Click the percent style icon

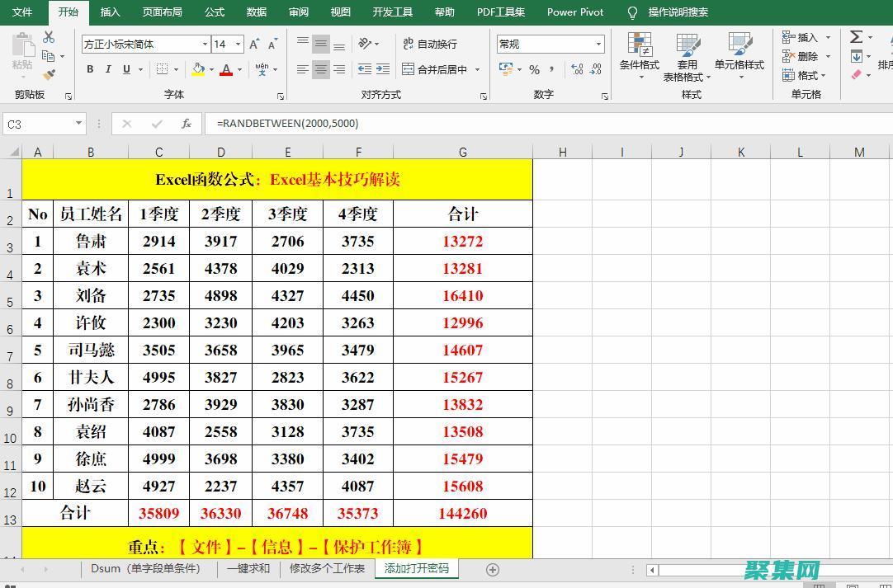click(x=534, y=69)
